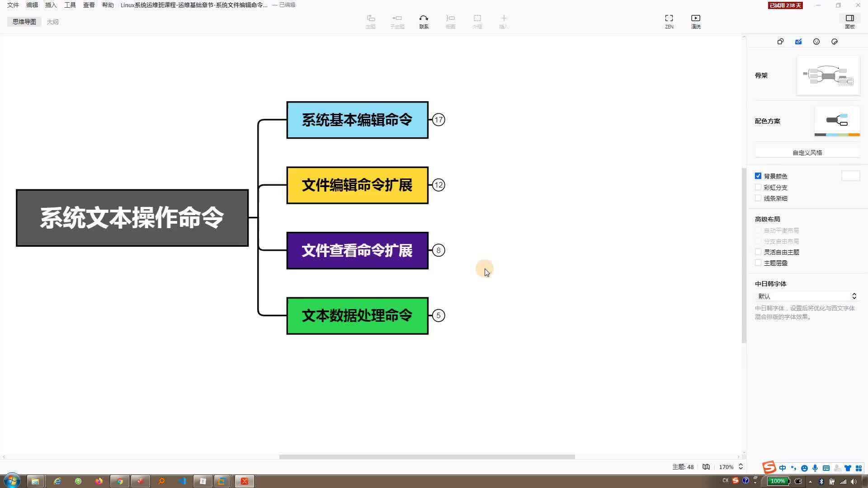Enable the 线条渐细 checkbox
This screenshot has width=868, height=488.
[x=758, y=198]
